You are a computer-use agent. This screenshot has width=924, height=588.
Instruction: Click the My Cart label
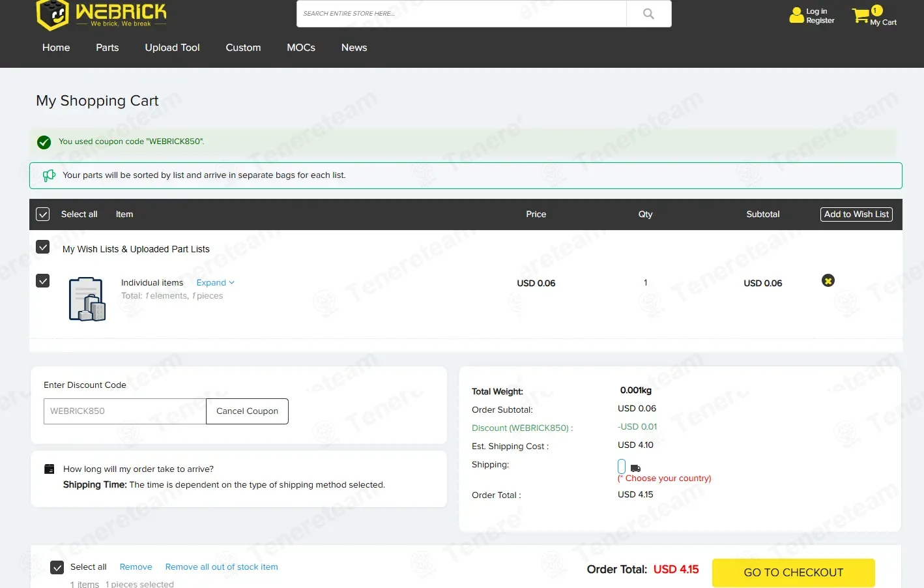884,22
